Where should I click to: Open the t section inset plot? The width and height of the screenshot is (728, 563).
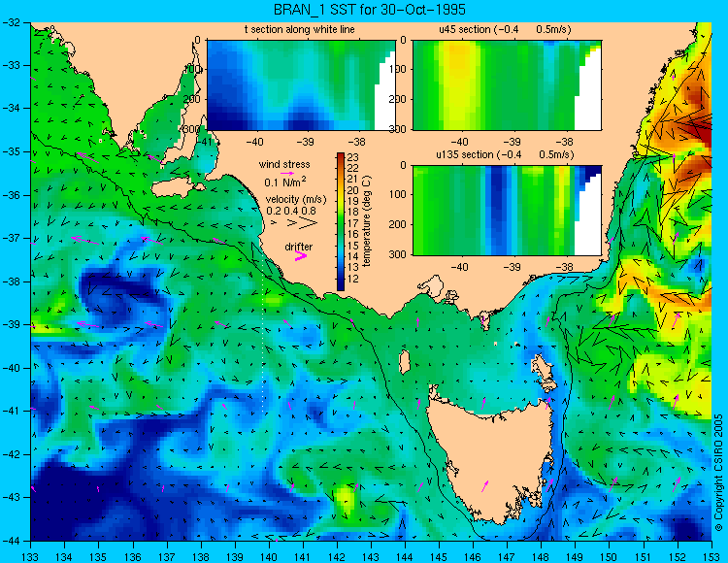click(301, 85)
